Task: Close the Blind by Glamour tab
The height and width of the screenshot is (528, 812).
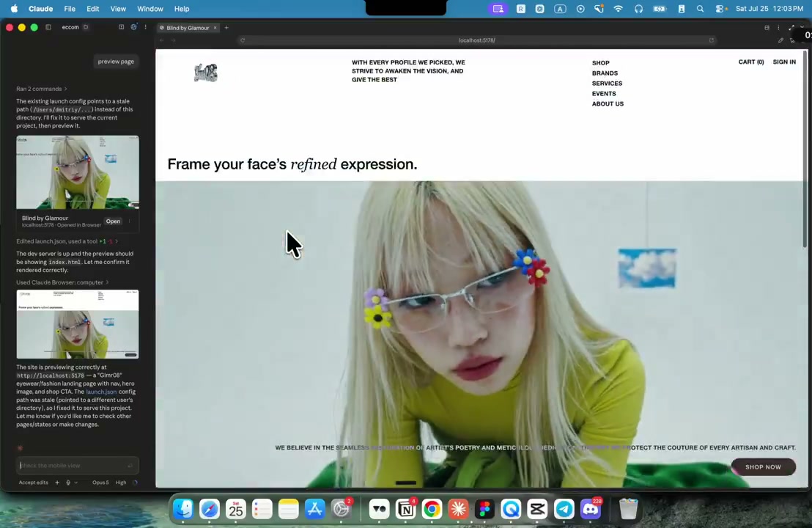Action: click(215, 28)
